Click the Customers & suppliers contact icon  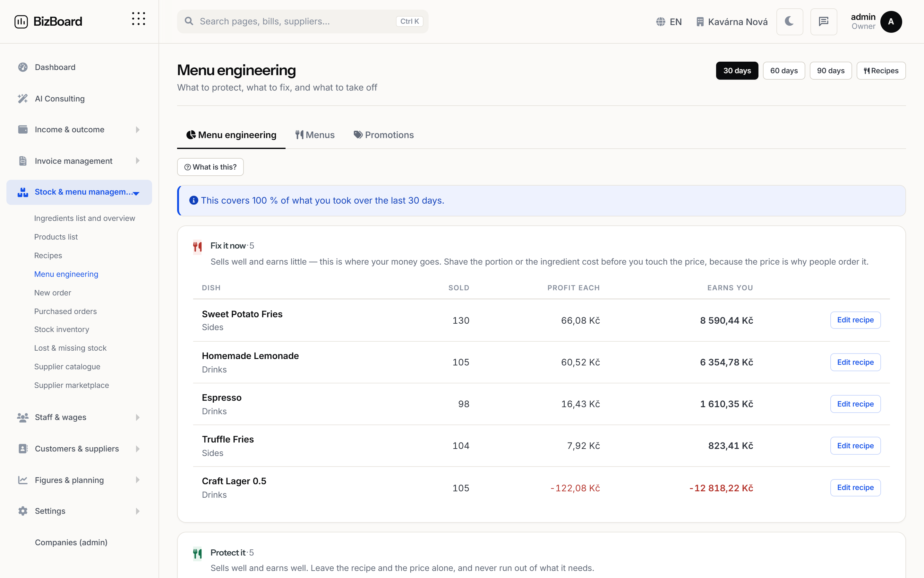[23, 449]
